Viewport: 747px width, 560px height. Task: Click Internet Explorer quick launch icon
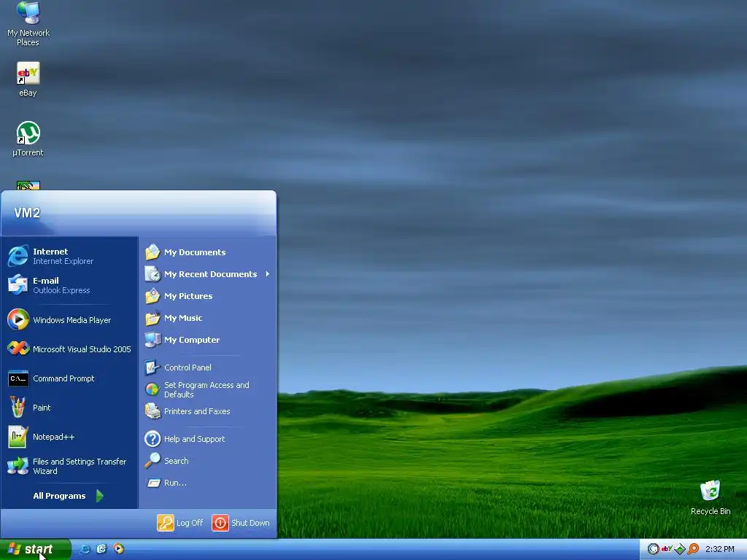pyautogui.click(x=85, y=549)
